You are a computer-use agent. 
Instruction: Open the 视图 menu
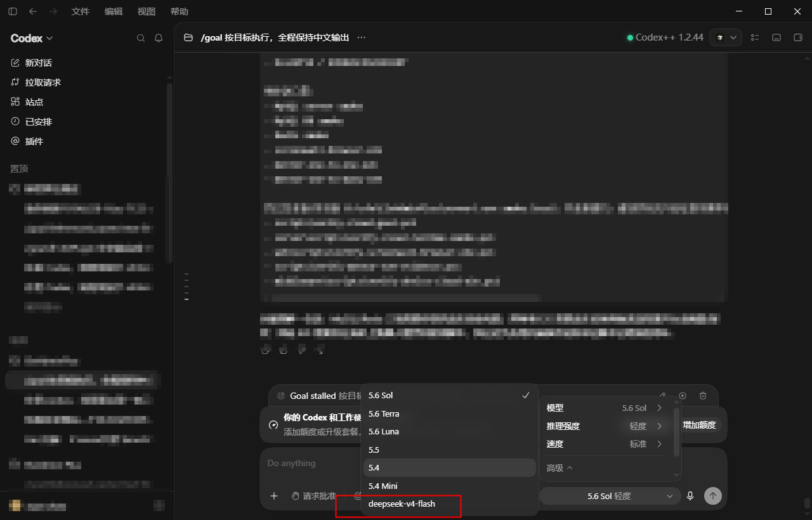pyautogui.click(x=147, y=11)
